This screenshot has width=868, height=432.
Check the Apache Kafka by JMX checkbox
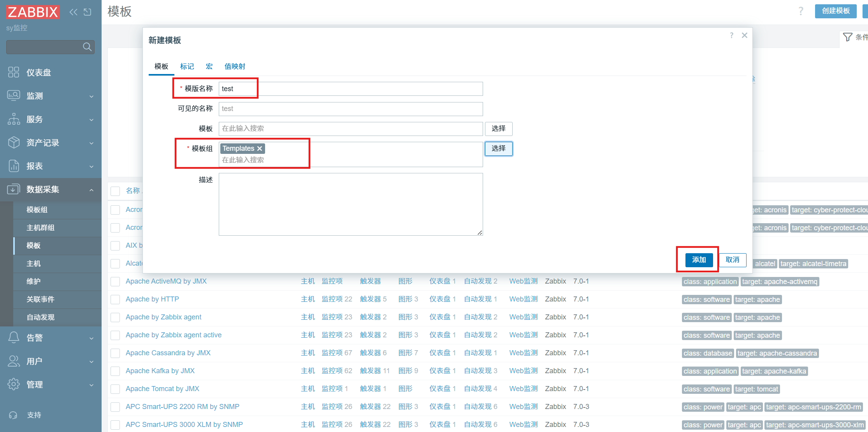[115, 371]
